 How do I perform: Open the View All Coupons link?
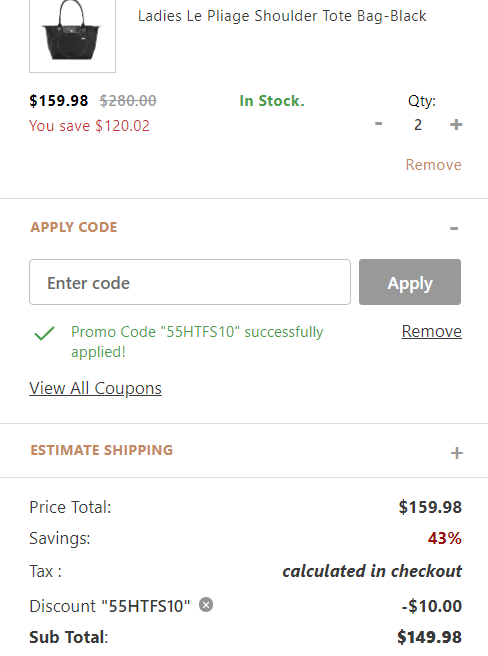pyautogui.click(x=95, y=388)
